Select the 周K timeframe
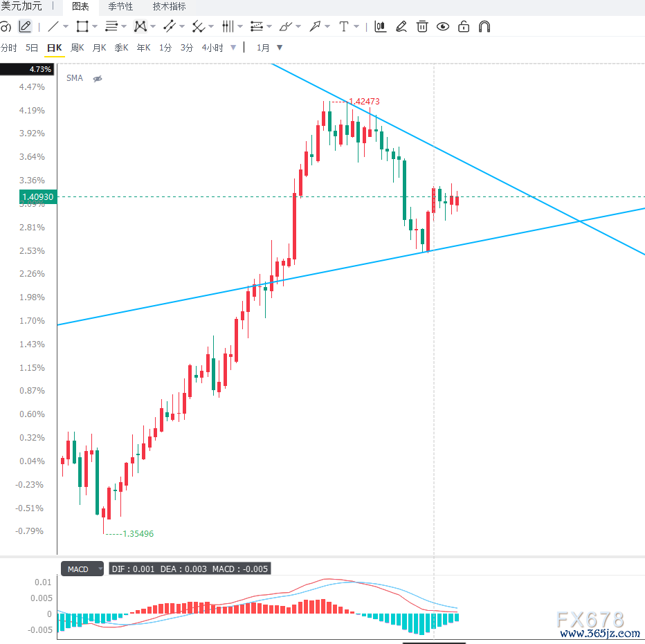645x644 pixels. (x=78, y=48)
